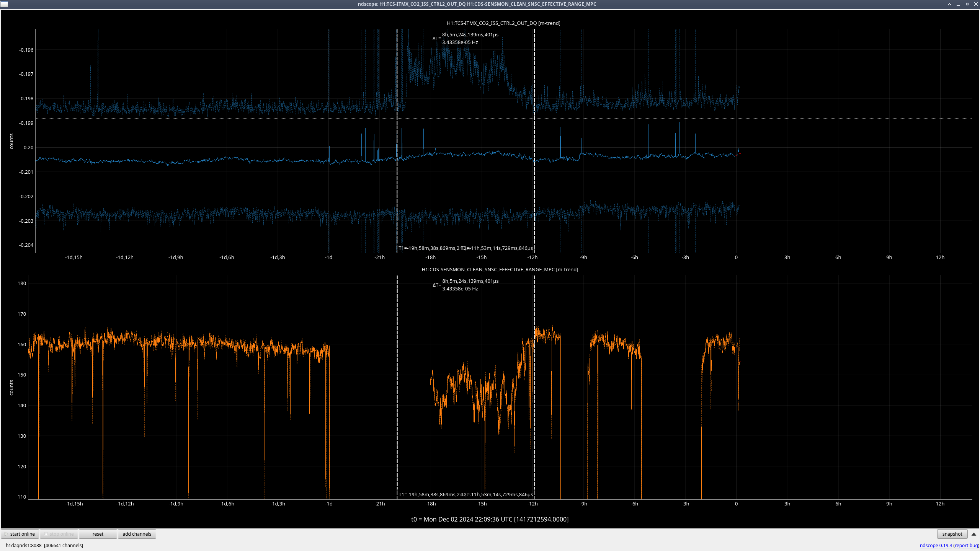980x551 pixels.
Task: Click the H1:TCS-ITMX_CO2_ISS_CTRL2_OUT_DQ [m-trend] plot title
Action: coord(503,23)
